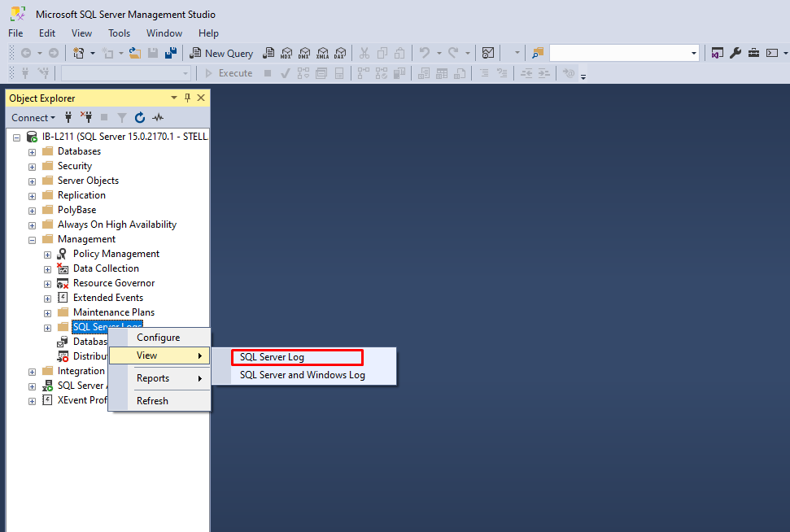Open the Help menu
The width and height of the screenshot is (790, 532).
pyautogui.click(x=208, y=33)
